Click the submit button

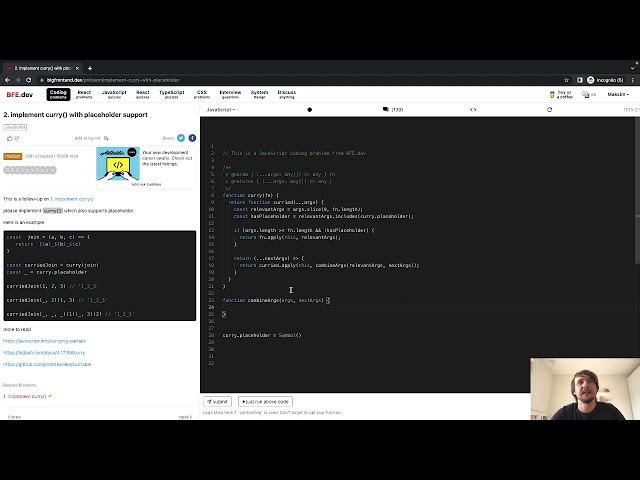click(x=218, y=402)
